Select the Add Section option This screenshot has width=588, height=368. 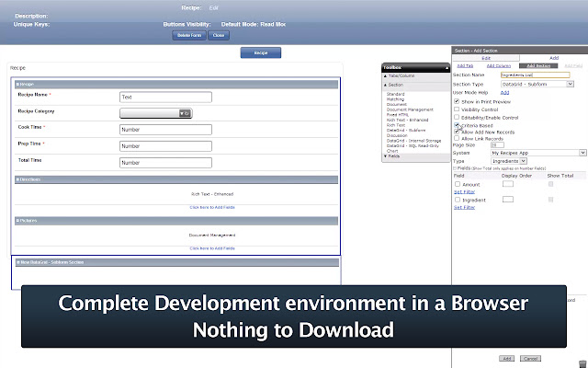pyautogui.click(x=538, y=65)
